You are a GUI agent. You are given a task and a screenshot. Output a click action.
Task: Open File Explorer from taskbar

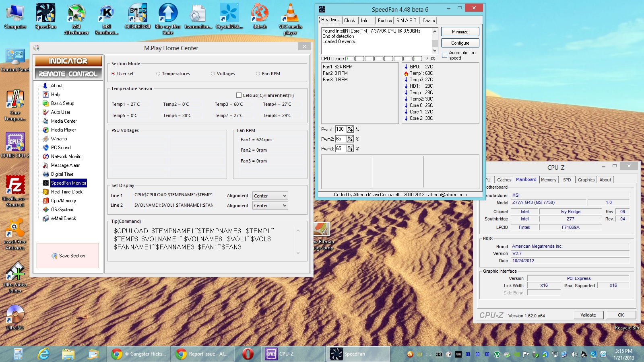pos(68,354)
